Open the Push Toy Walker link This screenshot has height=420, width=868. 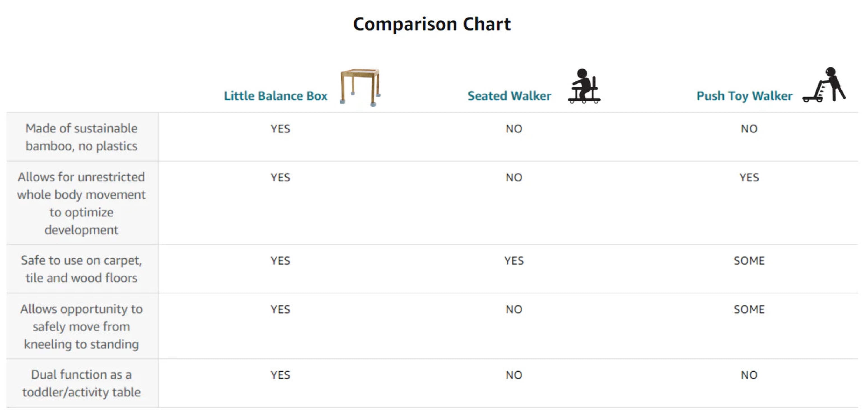click(x=744, y=96)
